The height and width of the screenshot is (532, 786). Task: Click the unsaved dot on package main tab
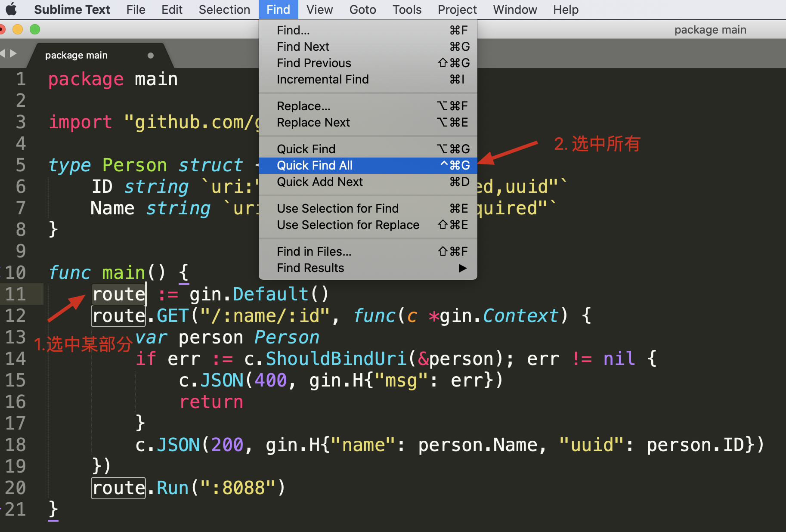(150, 56)
